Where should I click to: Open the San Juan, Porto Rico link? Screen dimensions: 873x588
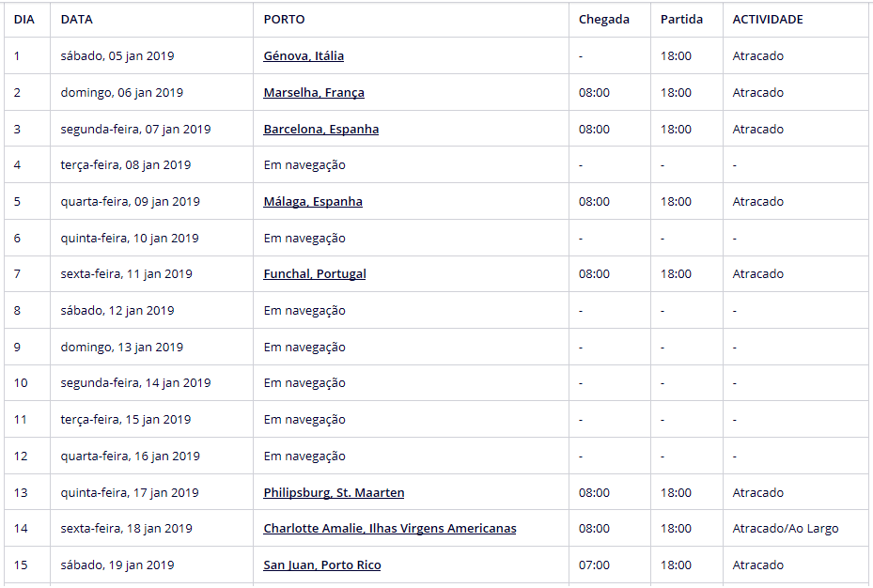coord(321,565)
